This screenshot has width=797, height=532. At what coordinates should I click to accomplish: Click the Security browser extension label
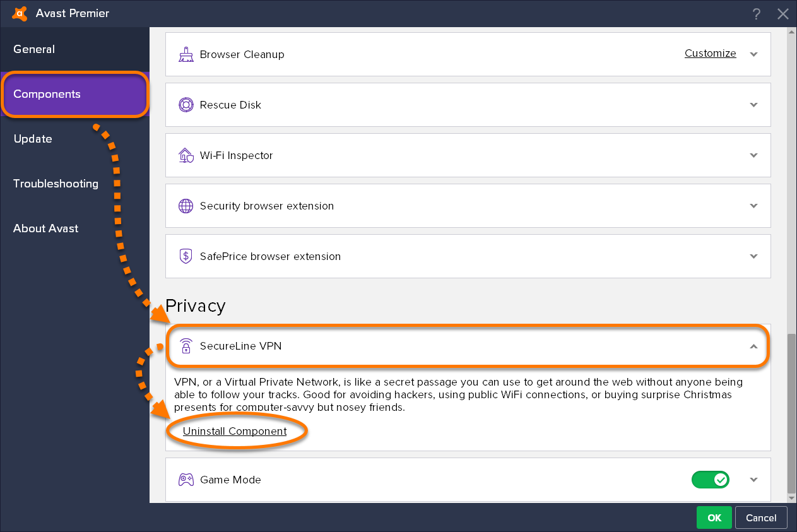click(x=267, y=206)
